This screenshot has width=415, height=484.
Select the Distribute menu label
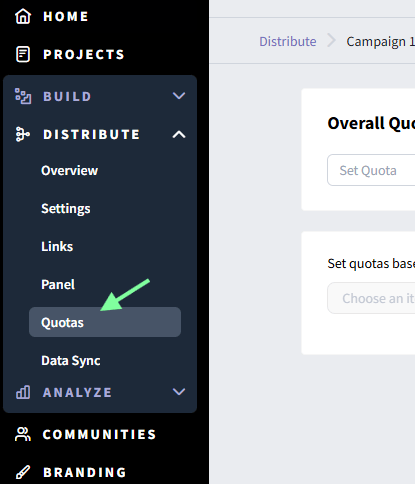(x=92, y=134)
